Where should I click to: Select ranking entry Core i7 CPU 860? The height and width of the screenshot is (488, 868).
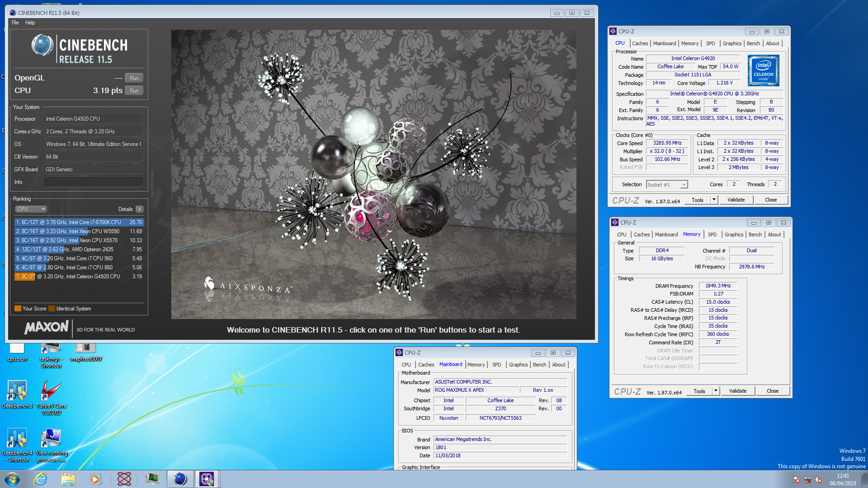79,267
